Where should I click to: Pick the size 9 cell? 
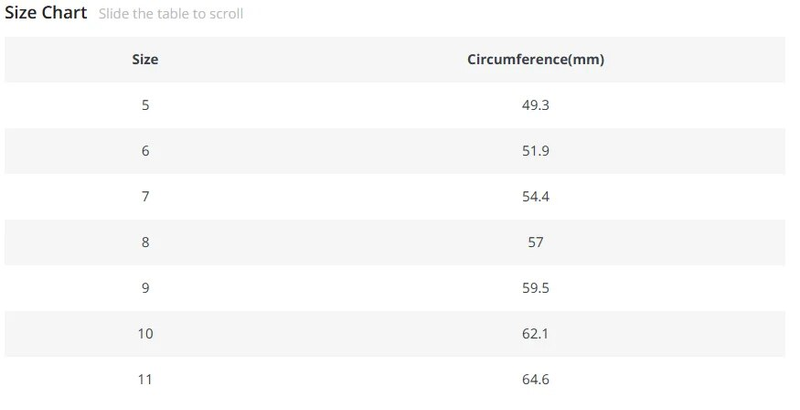pos(145,288)
